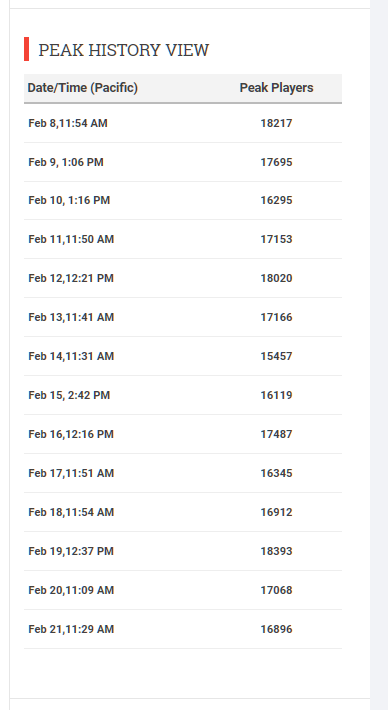Click the Date/Time (Pacific) column header
The image size is (388, 710).
[x=82, y=87]
